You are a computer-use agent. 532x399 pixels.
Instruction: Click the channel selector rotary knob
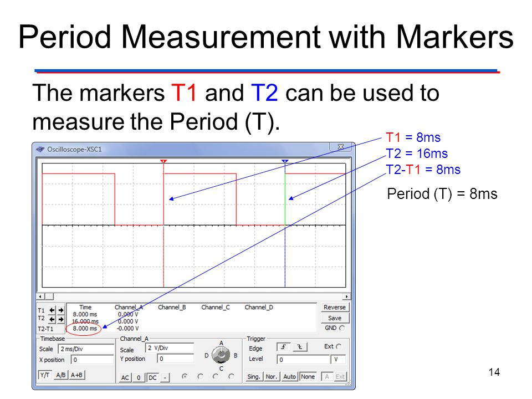click(x=221, y=355)
